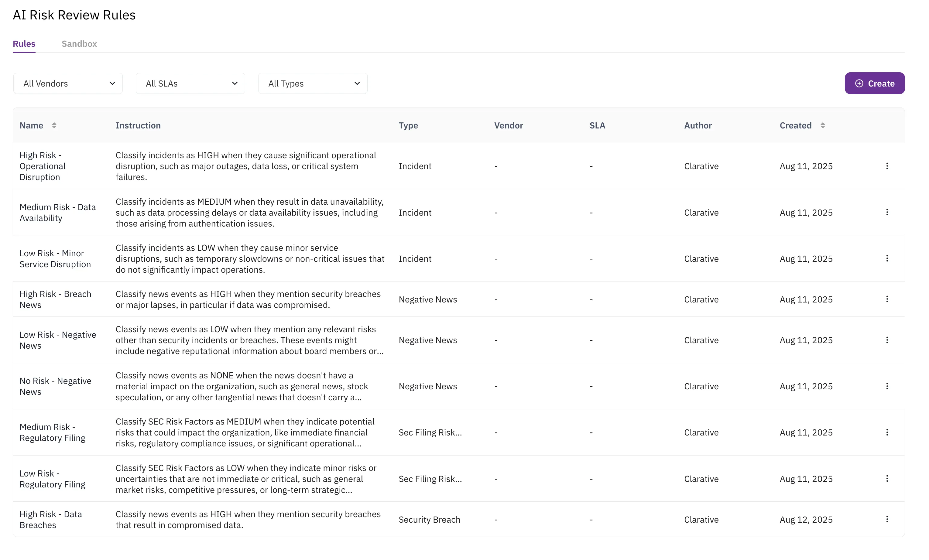Sort rules by Created date arrows
The image size is (929, 560).
click(x=822, y=125)
